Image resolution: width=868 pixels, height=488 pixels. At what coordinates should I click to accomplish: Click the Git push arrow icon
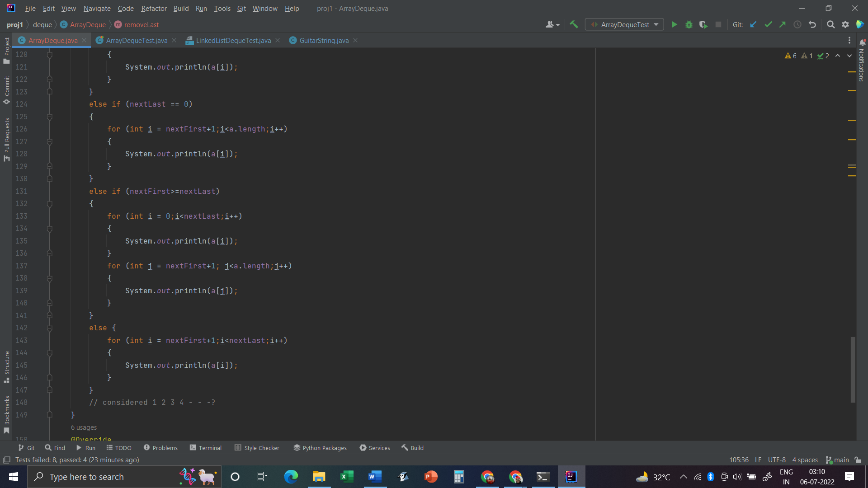click(x=783, y=25)
